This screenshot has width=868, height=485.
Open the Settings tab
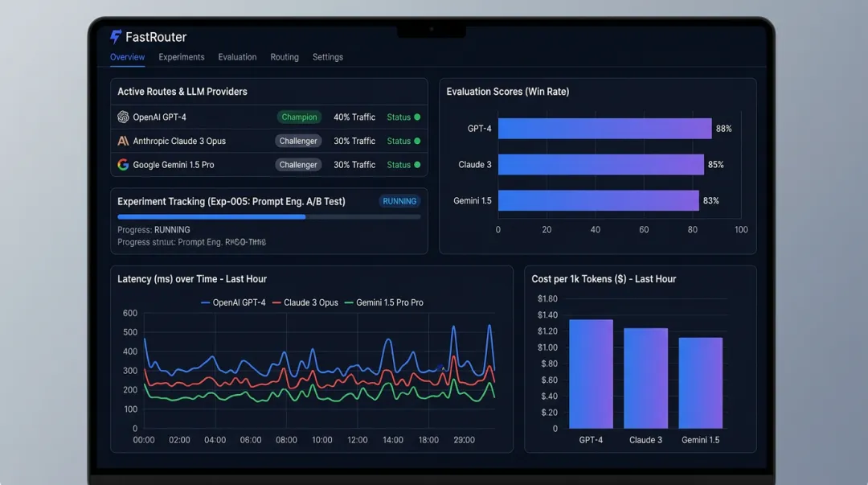coord(328,57)
